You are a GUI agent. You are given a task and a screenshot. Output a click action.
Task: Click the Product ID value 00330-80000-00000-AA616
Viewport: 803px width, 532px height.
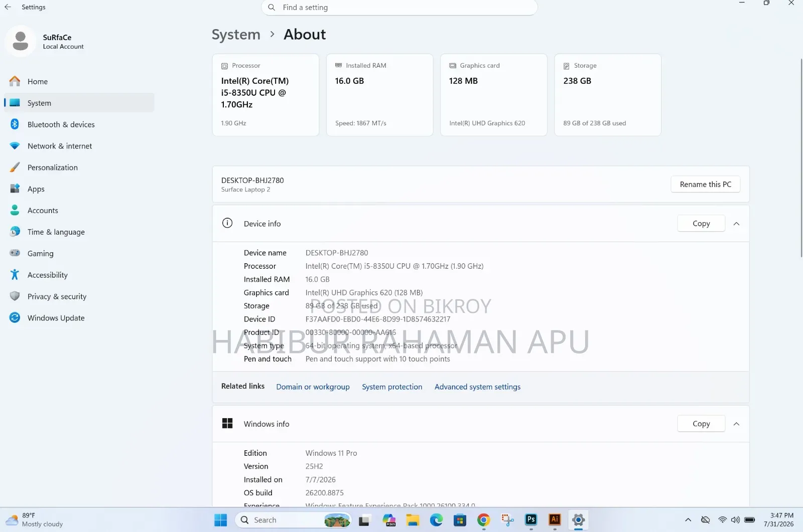pyautogui.click(x=351, y=332)
